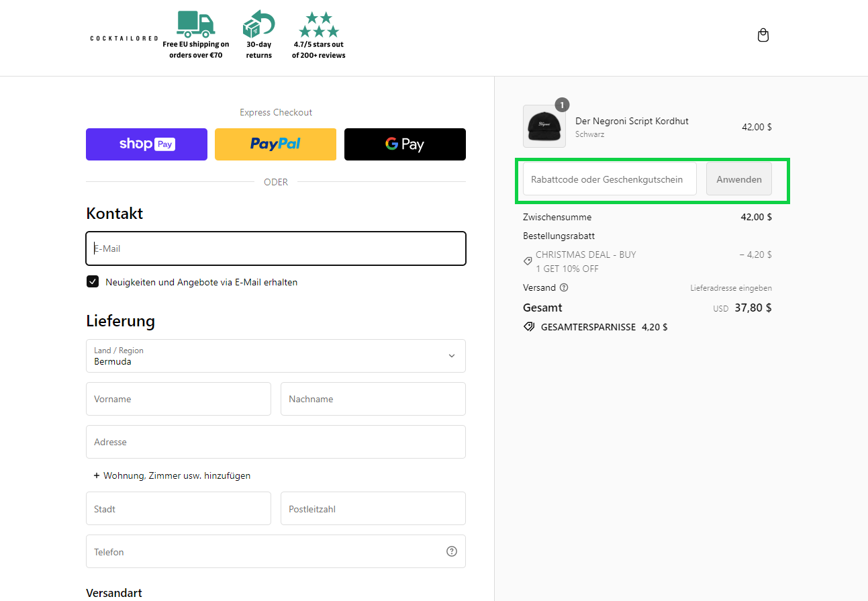Uncheck Neuigkeiten und Angebote via E-Mail
The height and width of the screenshot is (601, 868).
[x=93, y=281]
